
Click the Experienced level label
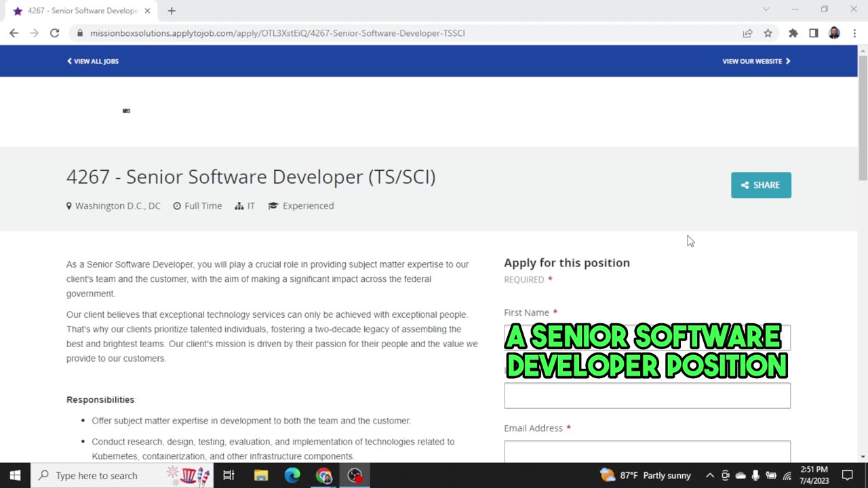point(301,205)
